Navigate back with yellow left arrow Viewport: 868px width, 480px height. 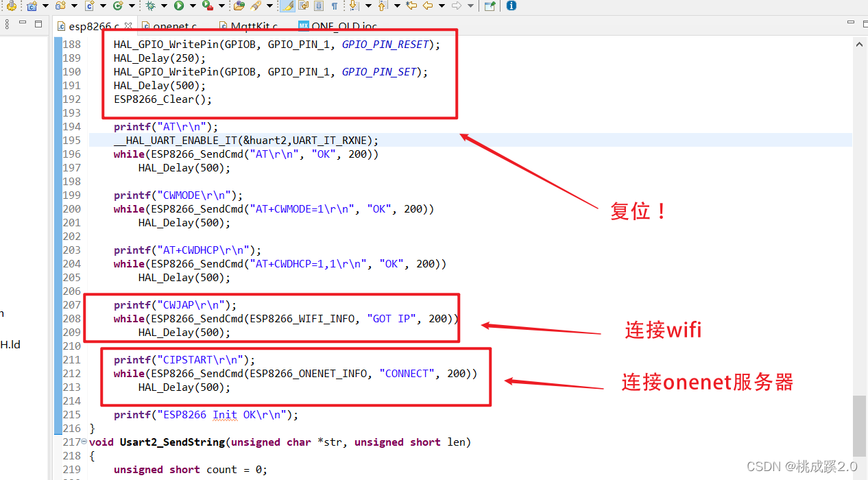click(x=428, y=5)
